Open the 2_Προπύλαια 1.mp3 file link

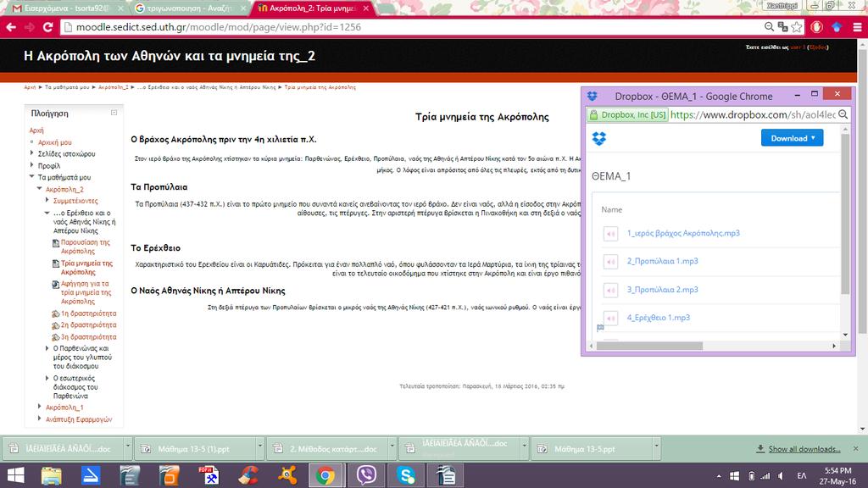pos(662,261)
